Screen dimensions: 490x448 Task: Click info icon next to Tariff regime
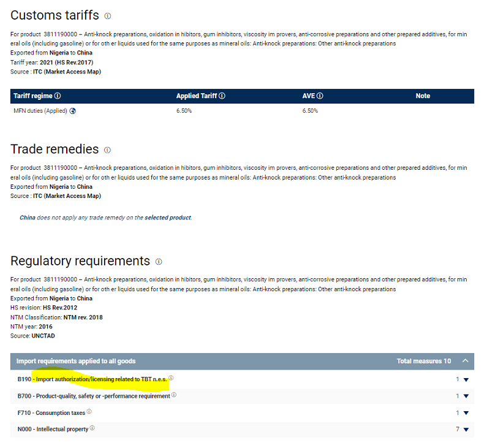(58, 96)
